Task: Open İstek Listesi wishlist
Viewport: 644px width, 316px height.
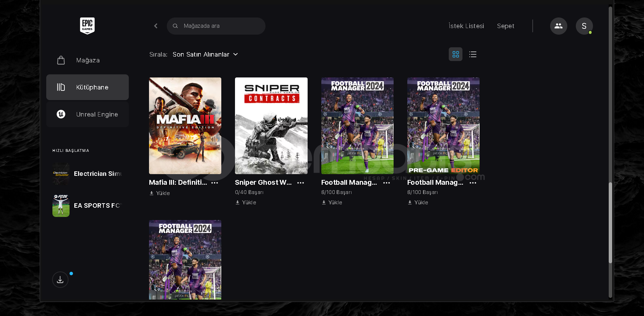Action: (x=466, y=26)
